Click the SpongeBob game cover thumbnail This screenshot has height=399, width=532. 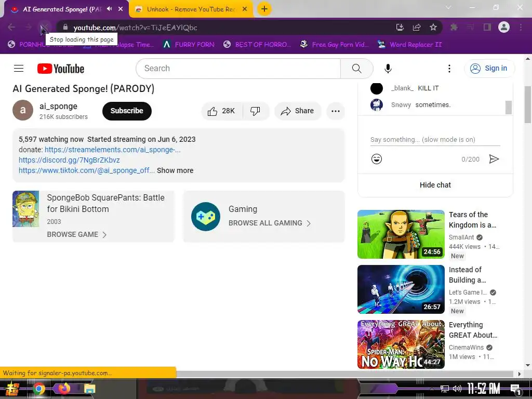[x=26, y=209]
